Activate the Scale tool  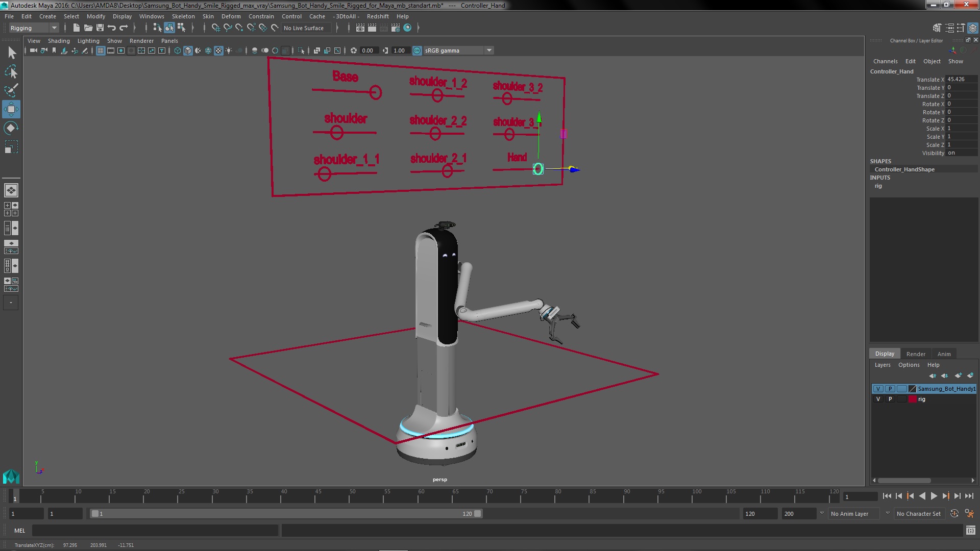point(11,147)
